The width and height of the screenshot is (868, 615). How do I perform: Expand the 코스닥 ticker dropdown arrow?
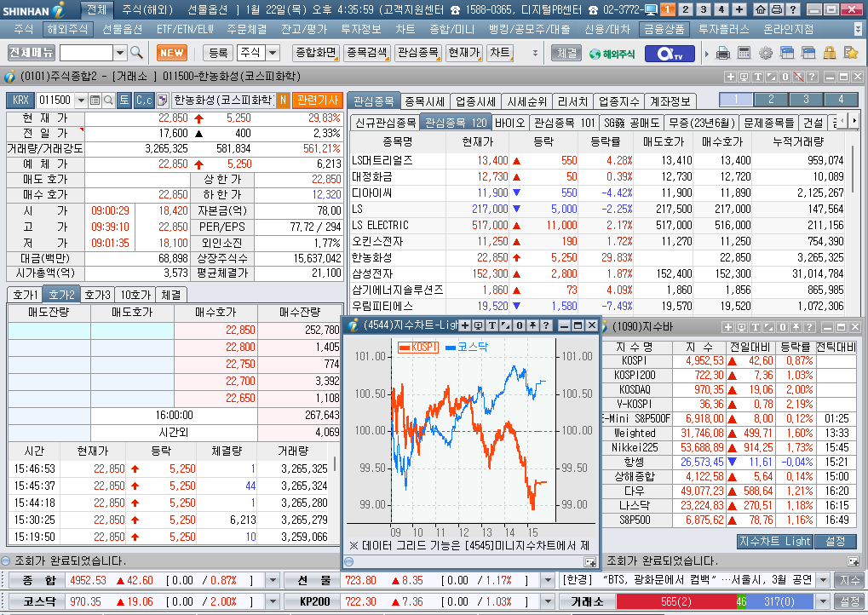pos(273,601)
